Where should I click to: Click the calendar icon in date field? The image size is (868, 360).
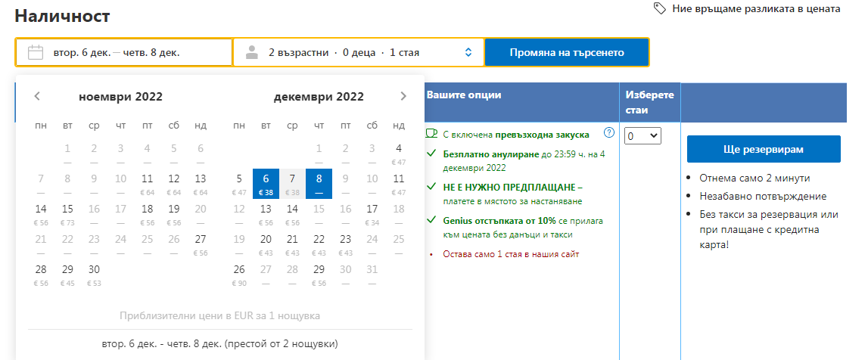pyautogui.click(x=36, y=52)
